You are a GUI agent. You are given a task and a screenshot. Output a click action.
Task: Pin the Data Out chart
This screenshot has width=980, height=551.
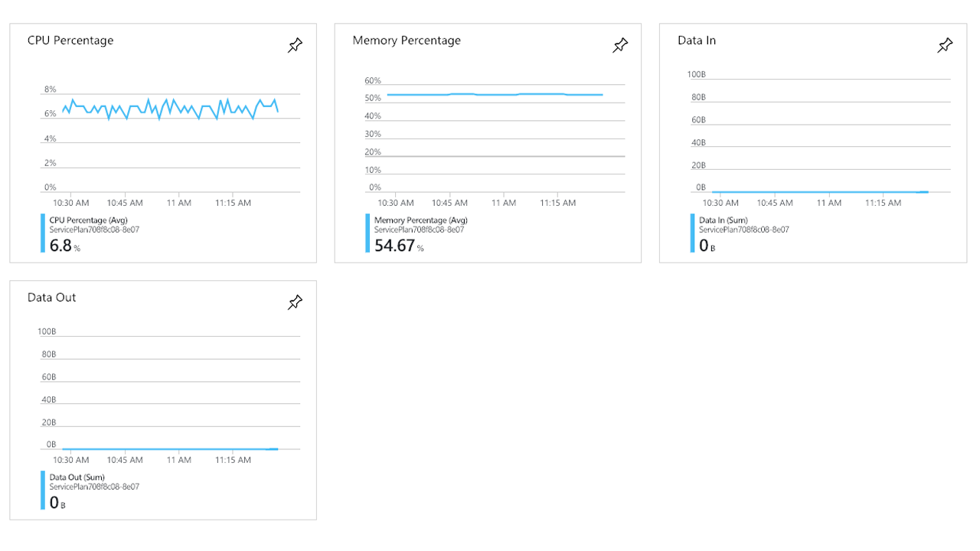(295, 303)
